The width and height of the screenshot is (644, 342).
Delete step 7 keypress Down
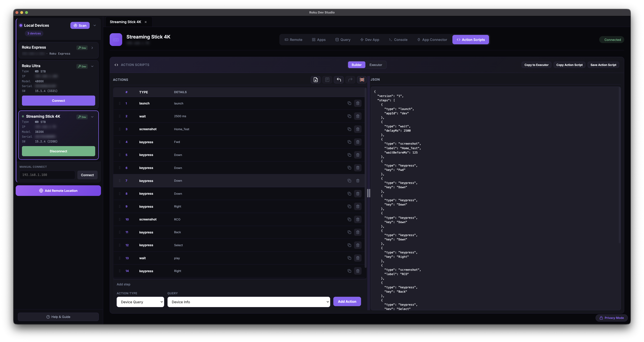pyautogui.click(x=358, y=181)
